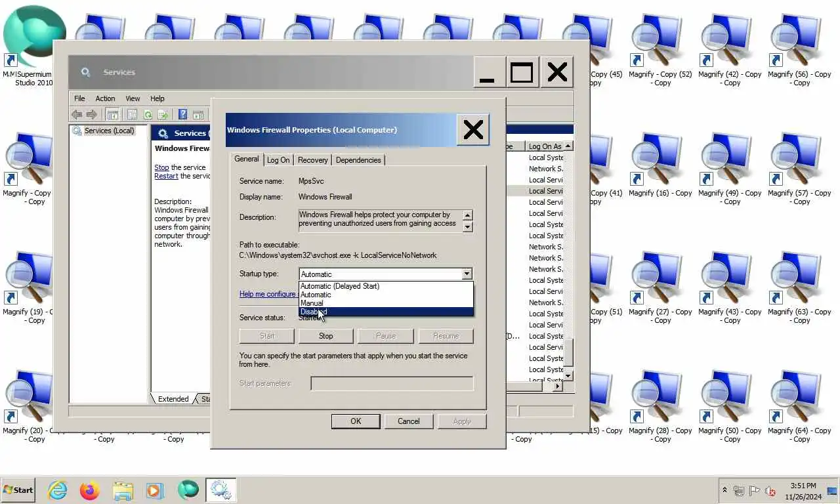The height and width of the screenshot is (504, 840).
Task: Click the Startup type dropdown arrow
Action: point(467,274)
